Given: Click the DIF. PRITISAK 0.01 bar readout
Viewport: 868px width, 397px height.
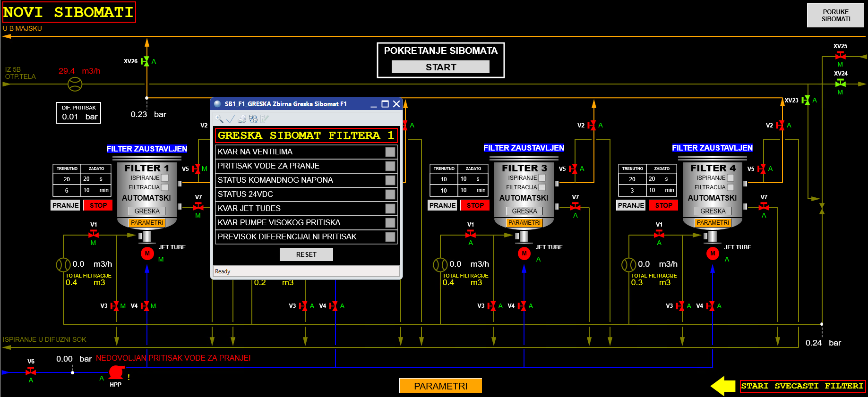Looking at the screenshot, I should pos(78,113).
